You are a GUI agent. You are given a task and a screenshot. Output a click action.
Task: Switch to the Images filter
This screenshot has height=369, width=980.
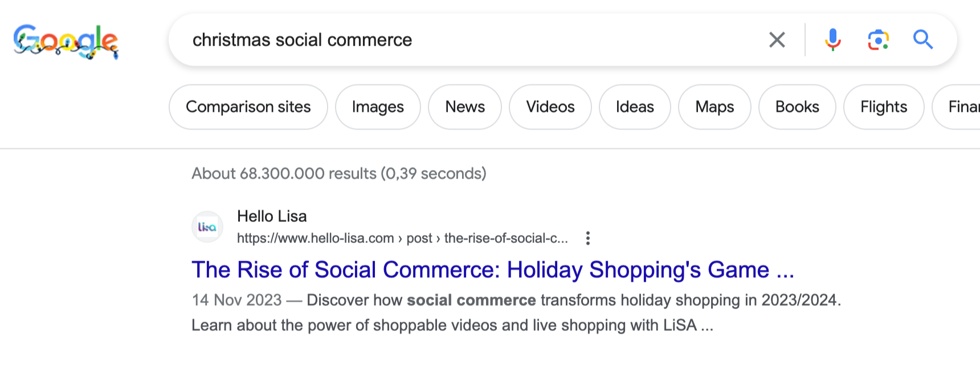(x=378, y=107)
